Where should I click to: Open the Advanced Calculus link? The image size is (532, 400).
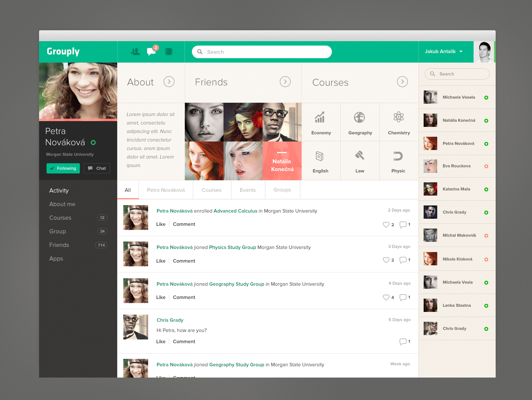click(235, 211)
